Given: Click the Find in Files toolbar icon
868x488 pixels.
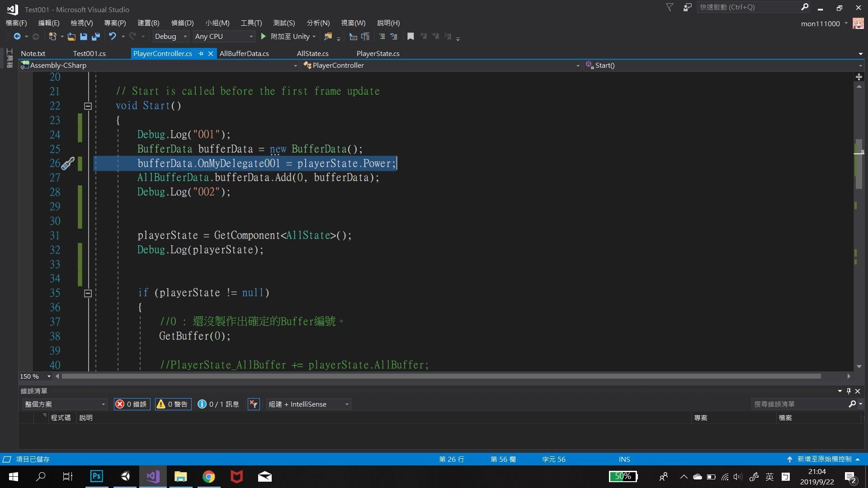Looking at the screenshot, I should 328,37.
